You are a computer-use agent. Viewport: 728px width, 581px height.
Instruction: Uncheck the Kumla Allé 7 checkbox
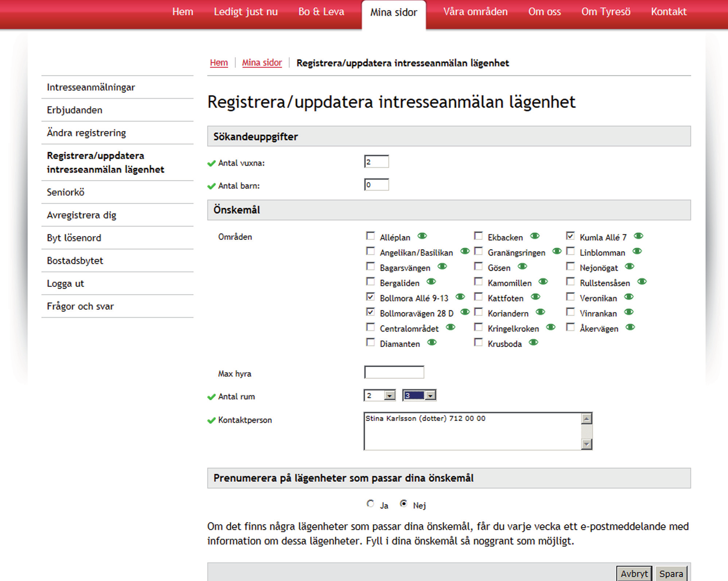[x=571, y=236]
